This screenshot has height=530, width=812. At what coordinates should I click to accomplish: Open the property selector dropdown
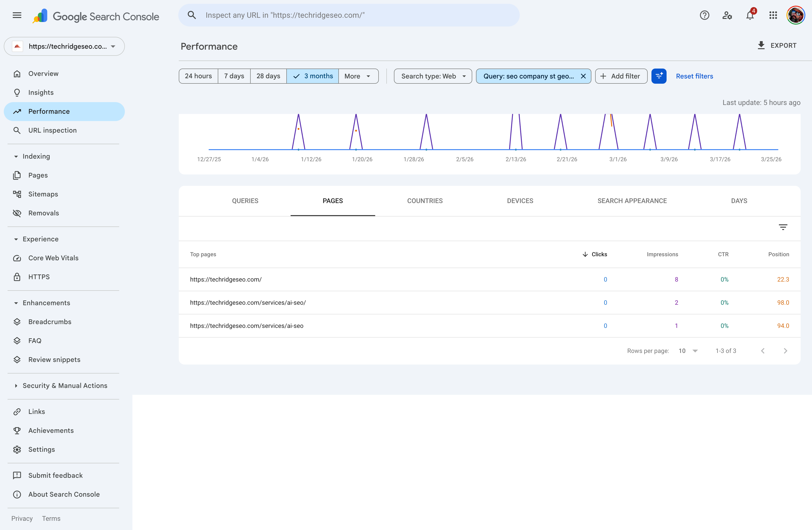point(64,46)
